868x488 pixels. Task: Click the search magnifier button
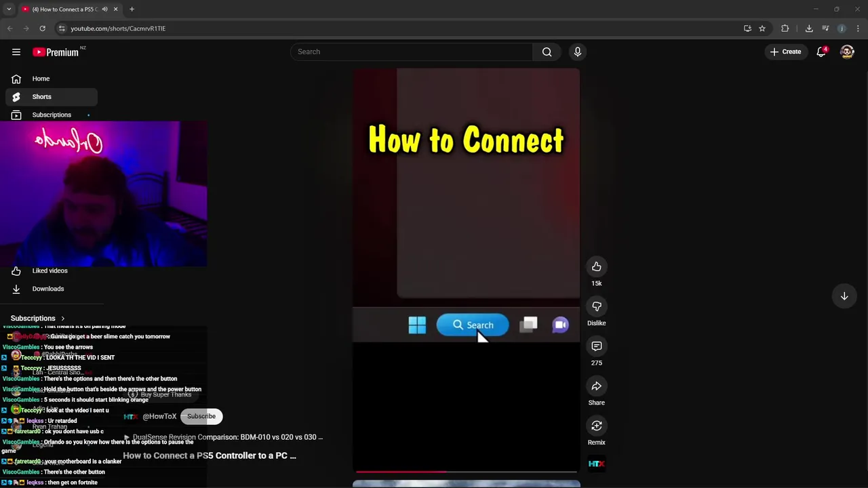(x=547, y=52)
